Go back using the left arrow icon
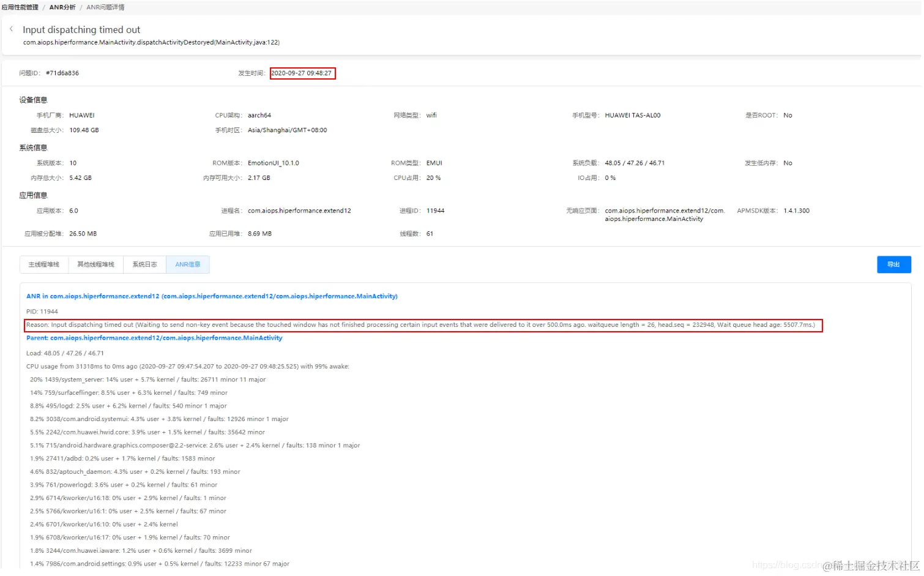Viewport: 924px width, 576px height. [x=11, y=29]
